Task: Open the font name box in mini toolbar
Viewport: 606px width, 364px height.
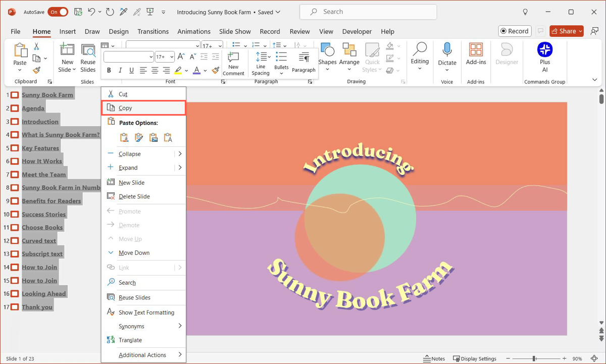Action: pyautogui.click(x=128, y=57)
